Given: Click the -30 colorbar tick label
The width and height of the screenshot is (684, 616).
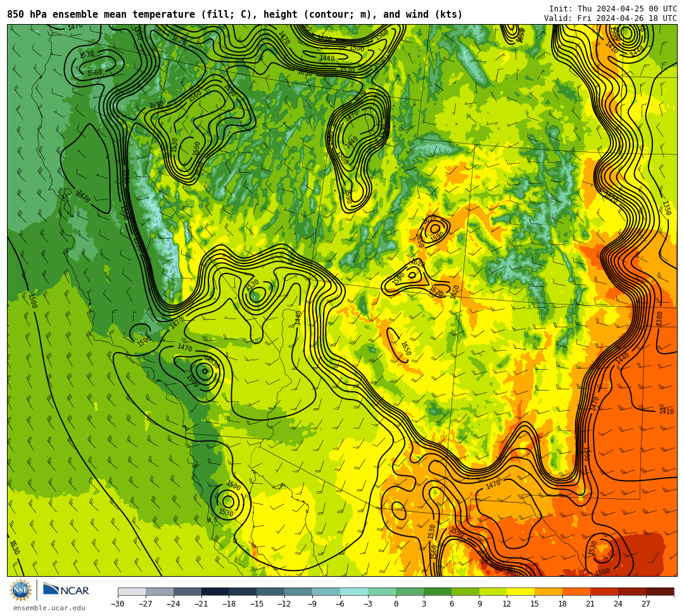Looking at the screenshot, I should 118,604.
